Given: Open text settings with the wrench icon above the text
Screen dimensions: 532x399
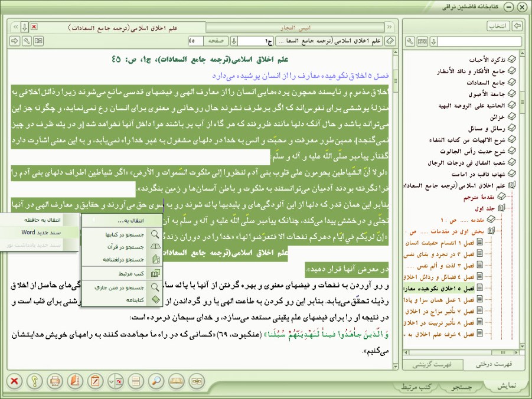Looking at the screenshot, I should [27, 41].
